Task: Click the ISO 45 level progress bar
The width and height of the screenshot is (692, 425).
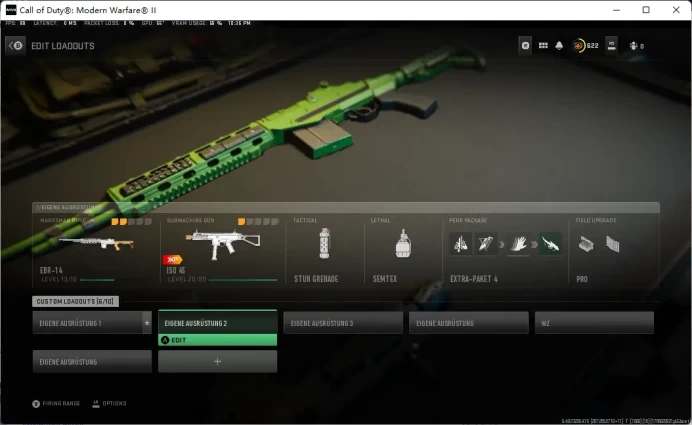Action: click(243, 280)
